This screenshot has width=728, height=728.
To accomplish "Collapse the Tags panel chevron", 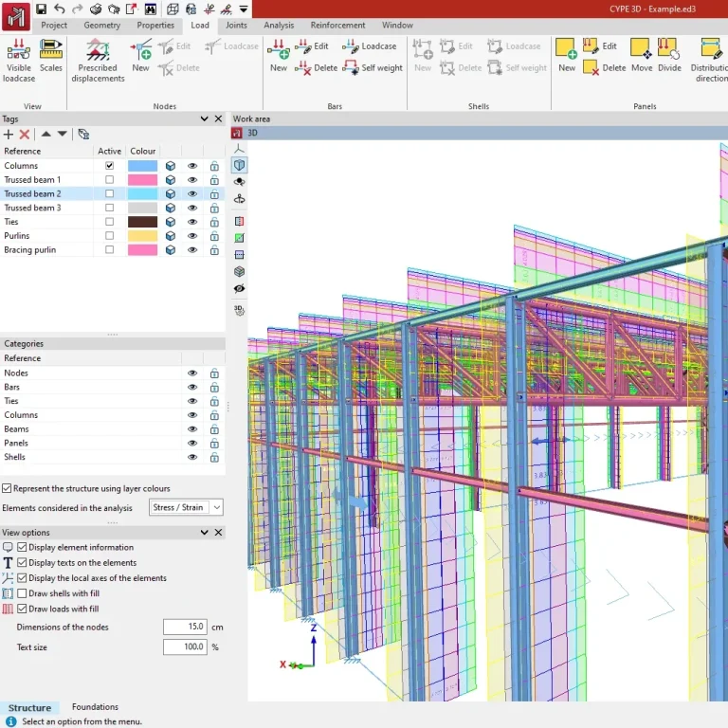I will pos(205,119).
